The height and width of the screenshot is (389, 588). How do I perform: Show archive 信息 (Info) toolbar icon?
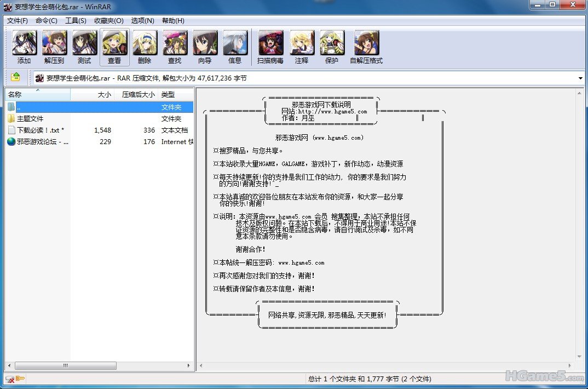[x=235, y=47]
